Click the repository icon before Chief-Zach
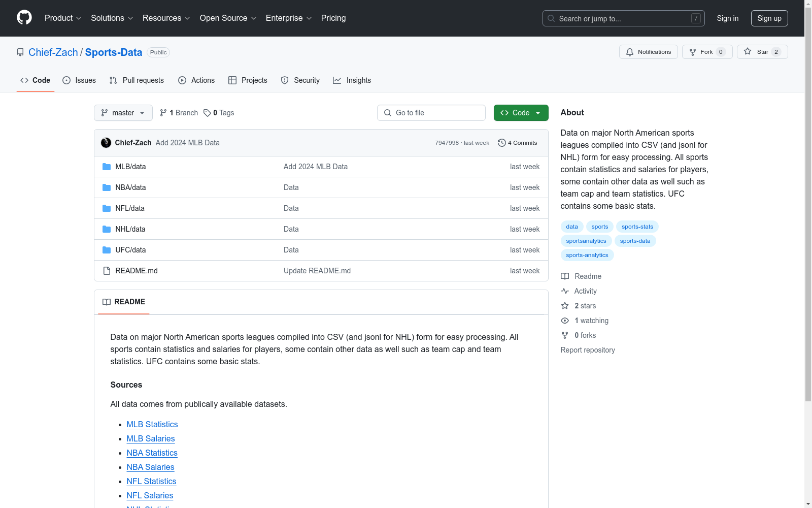The height and width of the screenshot is (508, 812). [20, 52]
